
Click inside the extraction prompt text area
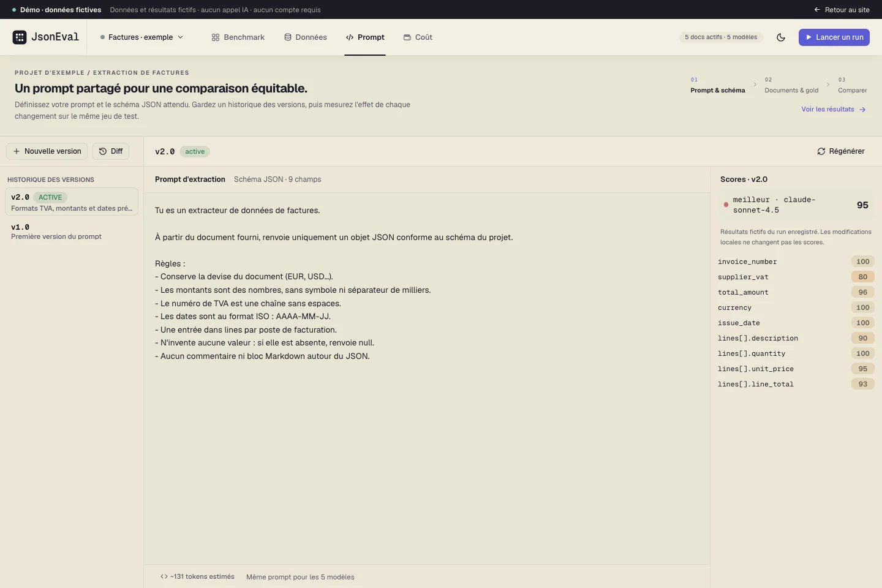427,379
